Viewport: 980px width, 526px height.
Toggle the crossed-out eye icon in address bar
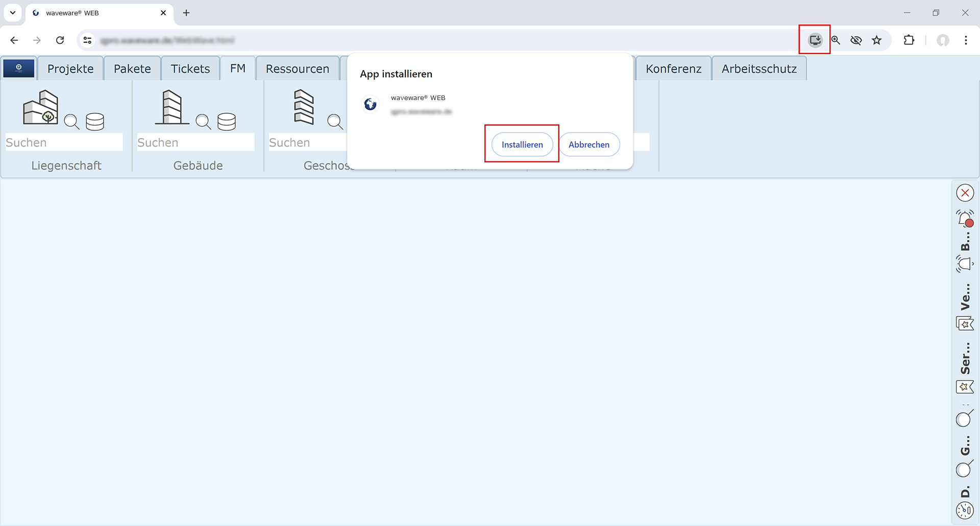pos(856,40)
